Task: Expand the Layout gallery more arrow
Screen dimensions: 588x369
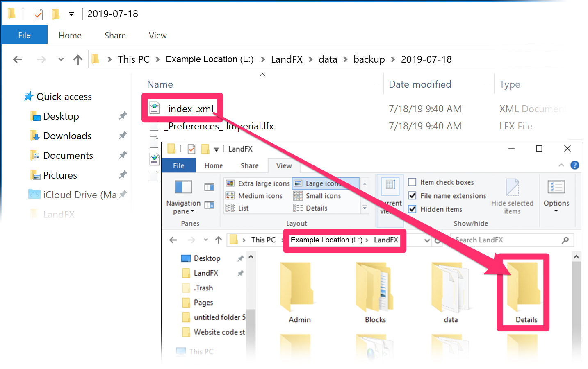Action: click(365, 208)
